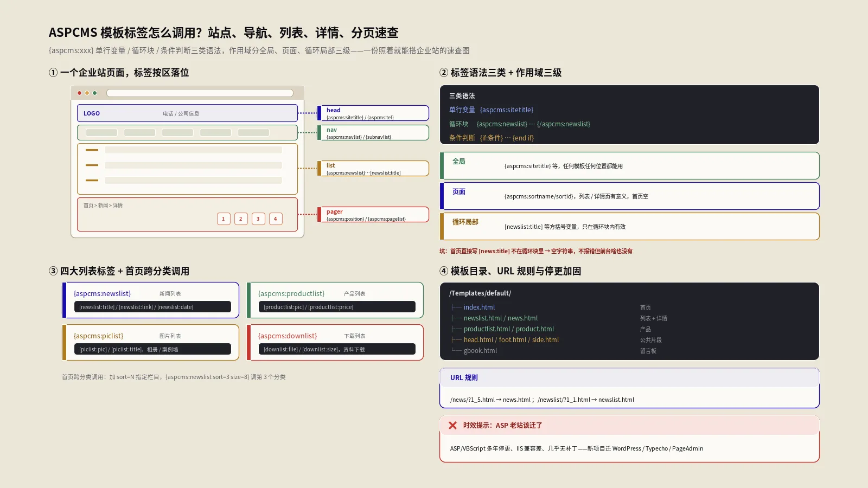Select page 4 in the mock pager
The width and height of the screenshot is (868, 488).
(276, 219)
